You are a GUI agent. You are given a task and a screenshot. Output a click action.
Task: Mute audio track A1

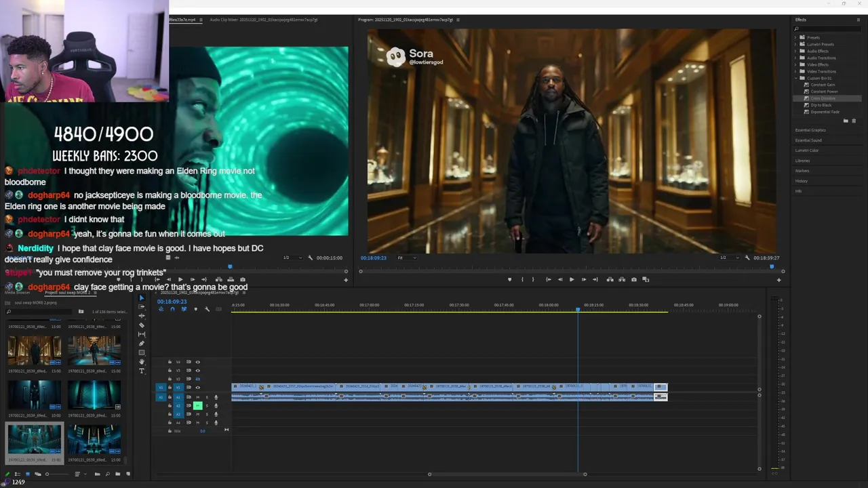click(198, 397)
